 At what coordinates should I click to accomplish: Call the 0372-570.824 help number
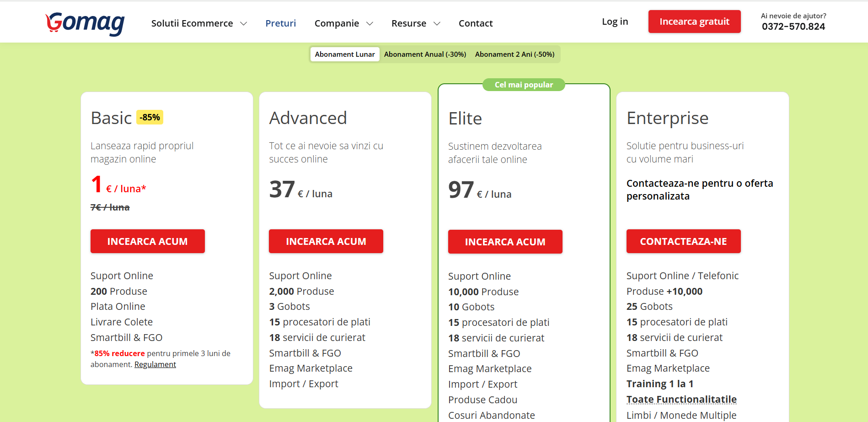tap(793, 27)
